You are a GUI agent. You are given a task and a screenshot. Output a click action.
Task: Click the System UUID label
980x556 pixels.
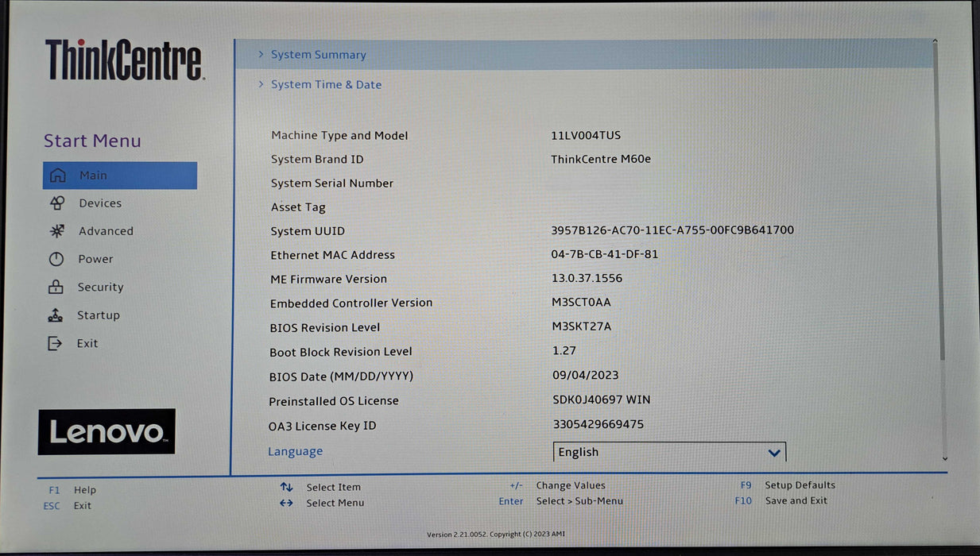point(308,231)
